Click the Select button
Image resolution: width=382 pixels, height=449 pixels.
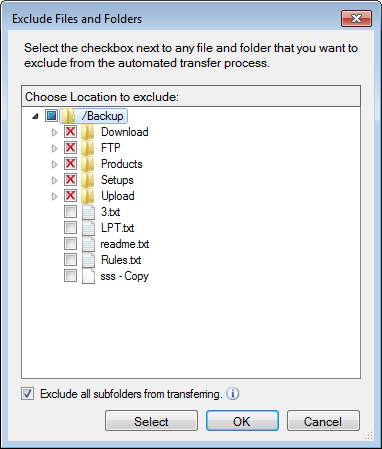coord(151,421)
